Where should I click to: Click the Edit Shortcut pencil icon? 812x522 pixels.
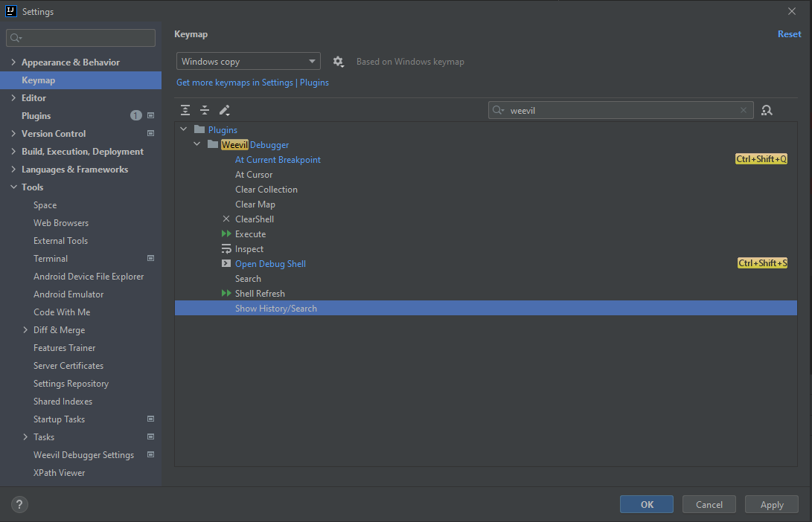[x=224, y=110]
